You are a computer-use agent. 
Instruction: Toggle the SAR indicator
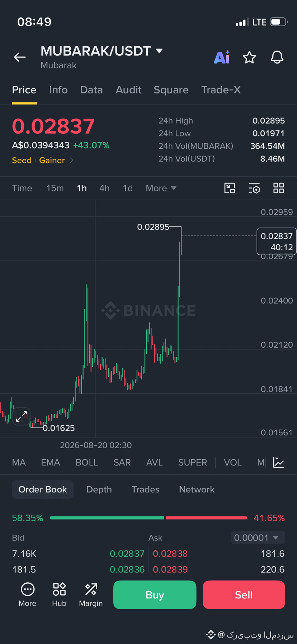pos(122,463)
